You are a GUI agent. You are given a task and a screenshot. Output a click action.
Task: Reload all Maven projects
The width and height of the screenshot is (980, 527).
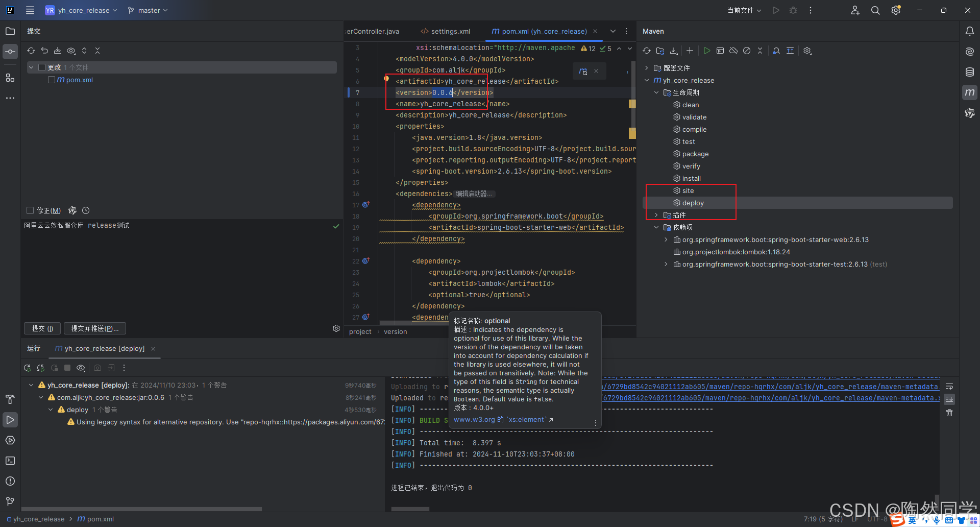pyautogui.click(x=647, y=51)
